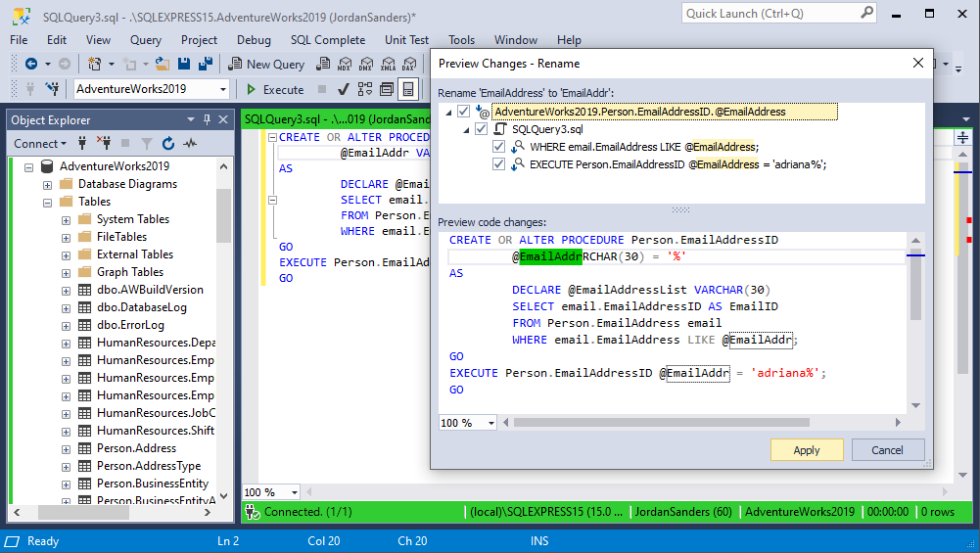Uncheck the WHERE email.EmailAddress reference checkbox

click(498, 146)
